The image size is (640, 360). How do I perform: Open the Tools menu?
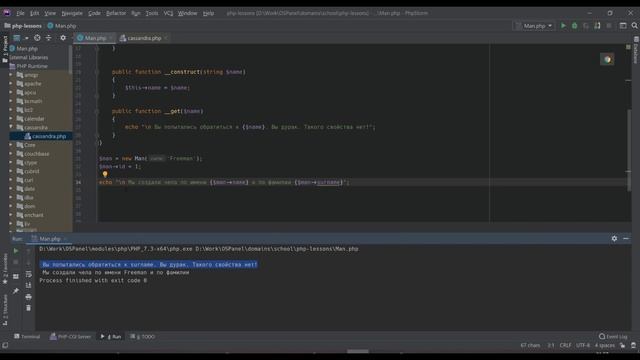(152, 13)
